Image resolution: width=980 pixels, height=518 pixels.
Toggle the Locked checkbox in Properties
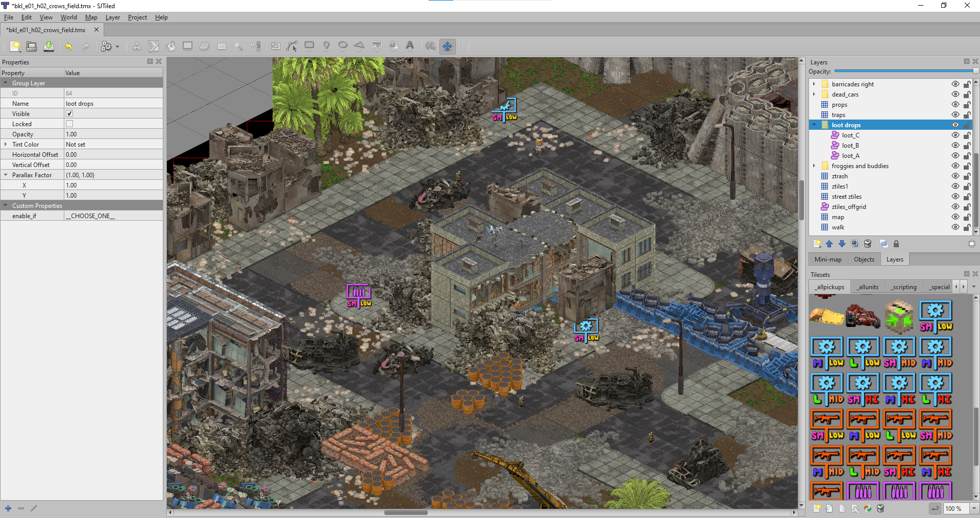[x=69, y=124]
